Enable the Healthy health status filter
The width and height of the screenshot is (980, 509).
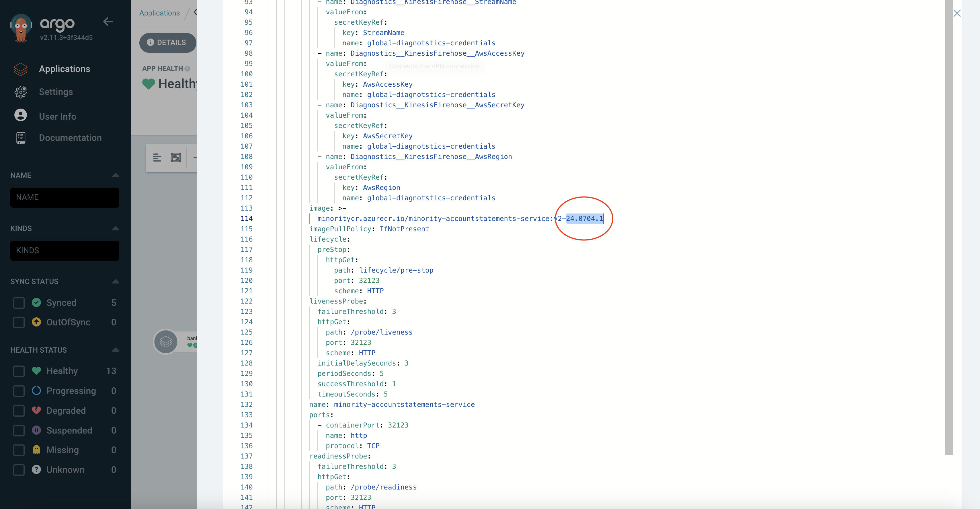[x=19, y=371]
